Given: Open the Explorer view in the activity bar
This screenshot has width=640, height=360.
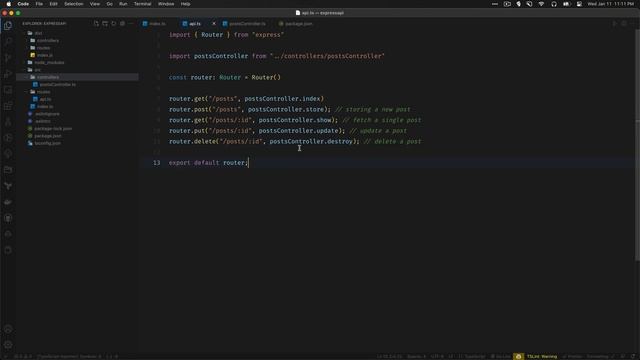Looking at the screenshot, I should click(x=8, y=26).
